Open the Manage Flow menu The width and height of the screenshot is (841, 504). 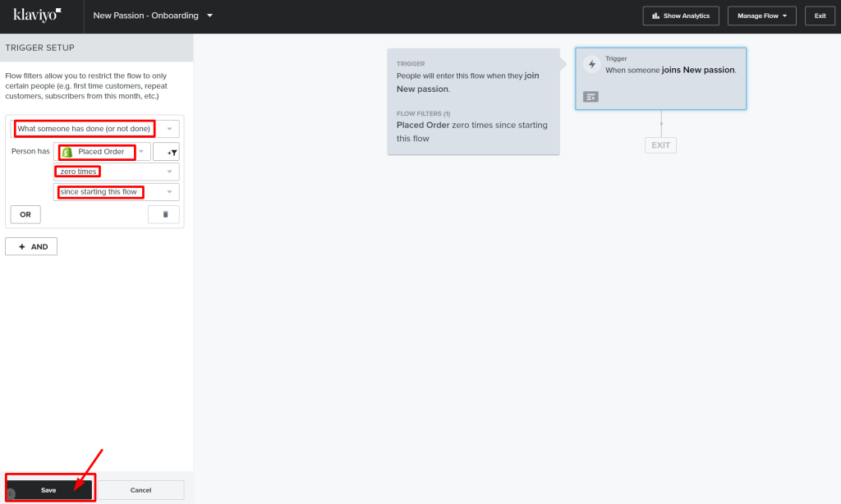click(761, 16)
